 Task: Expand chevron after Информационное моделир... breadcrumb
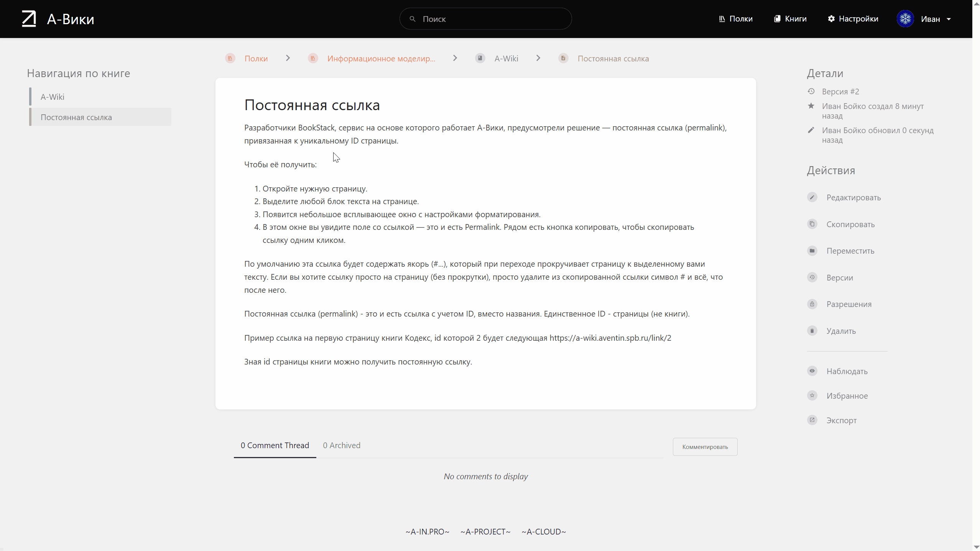coord(455,58)
